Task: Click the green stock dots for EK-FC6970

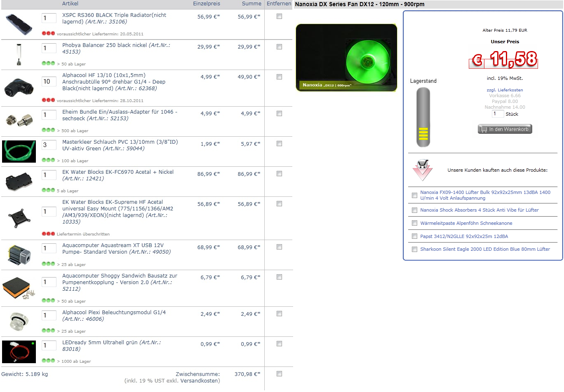Action: tap(48, 190)
